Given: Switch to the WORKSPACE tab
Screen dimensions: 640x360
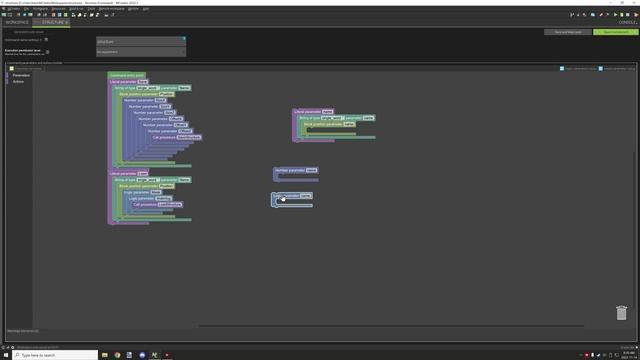Looking at the screenshot, I should click(x=17, y=22).
